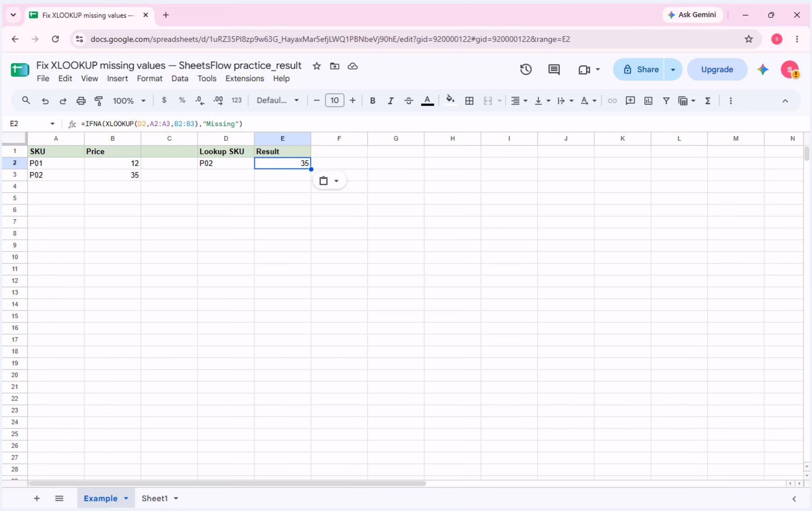Image resolution: width=812 pixels, height=511 pixels.
Task: Add a new sheet
Action: pyautogui.click(x=37, y=498)
